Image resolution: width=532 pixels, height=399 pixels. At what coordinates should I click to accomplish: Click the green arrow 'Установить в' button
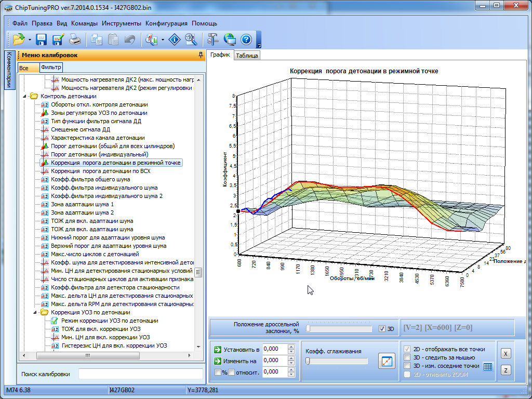click(218, 349)
